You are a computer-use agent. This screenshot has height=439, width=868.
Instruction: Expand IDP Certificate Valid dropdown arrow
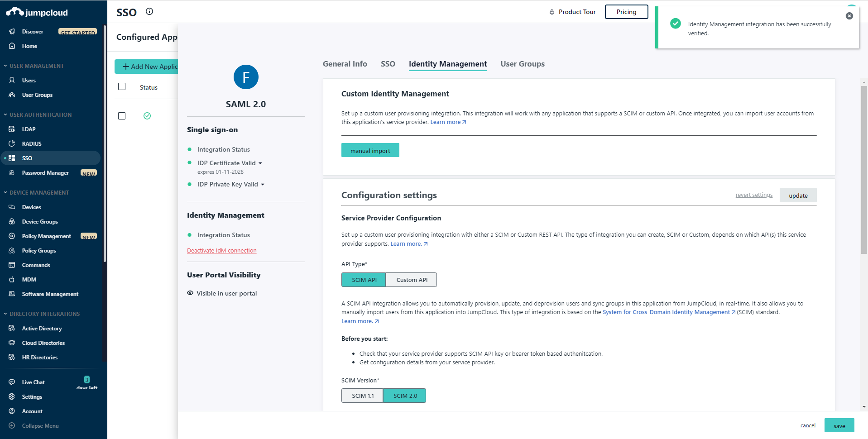point(260,163)
